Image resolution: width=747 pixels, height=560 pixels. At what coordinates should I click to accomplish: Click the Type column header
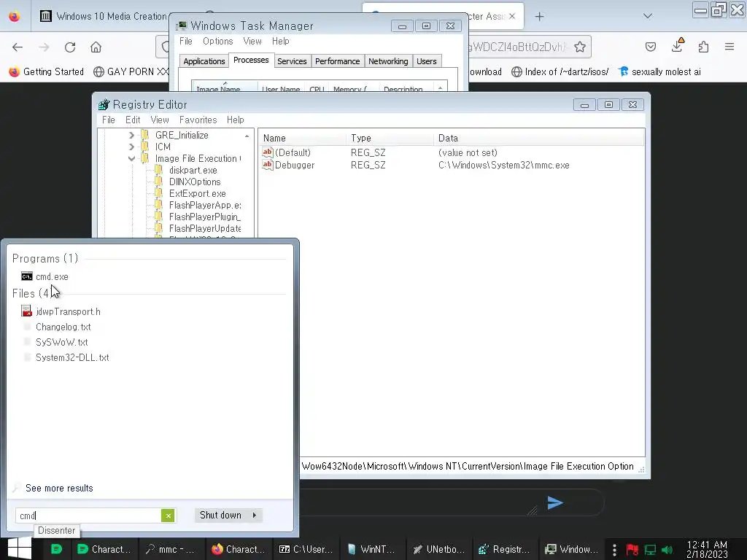(390, 138)
